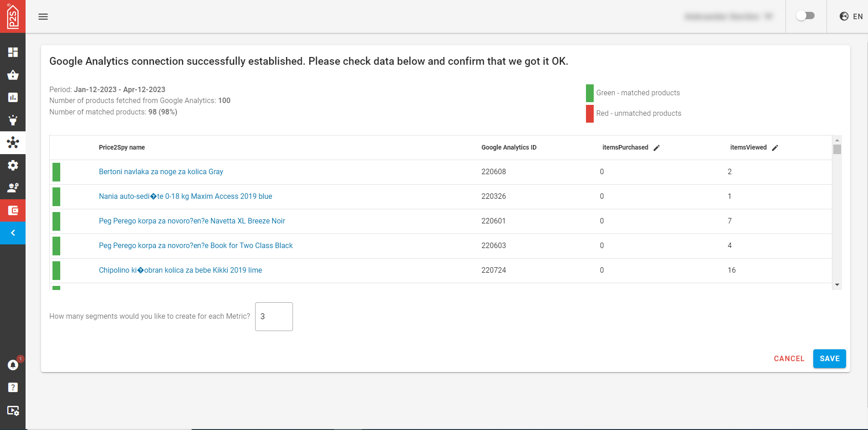This screenshot has width=868, height=430.
Task: Click the green matched products legend swatch
Action: [590, 93]
